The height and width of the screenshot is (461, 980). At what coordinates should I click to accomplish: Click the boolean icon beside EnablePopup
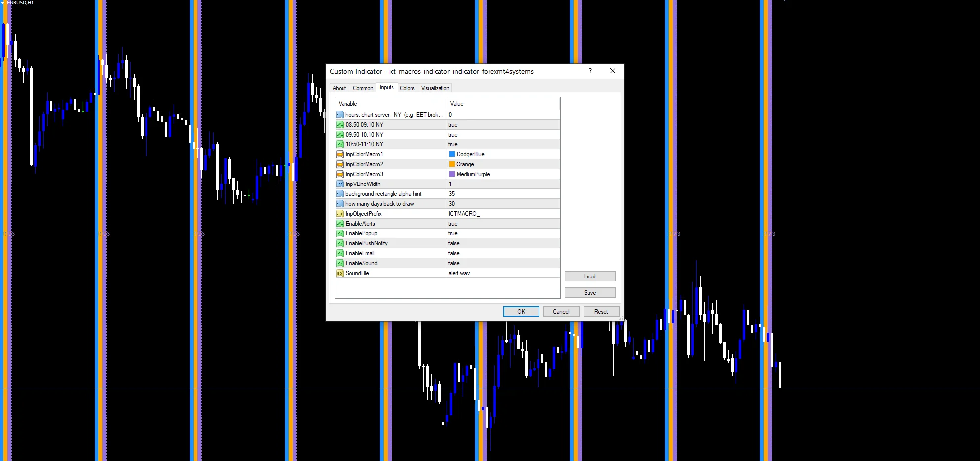pos(340,233)
